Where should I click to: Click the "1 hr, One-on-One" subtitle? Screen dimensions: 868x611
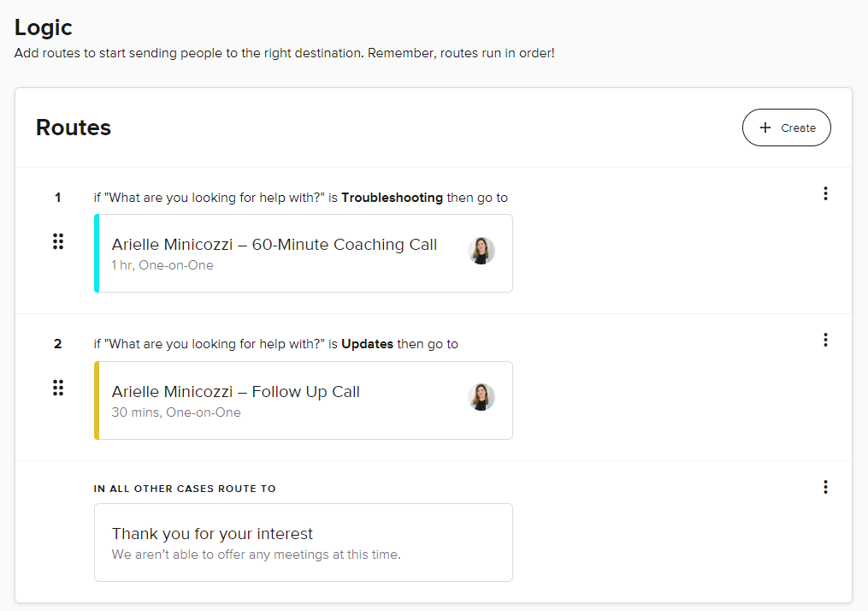point(162,265)
